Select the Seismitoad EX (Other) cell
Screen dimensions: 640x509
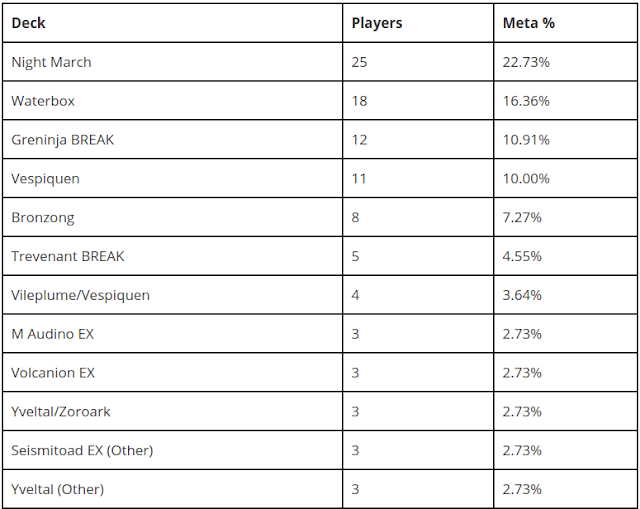point(172,450)
